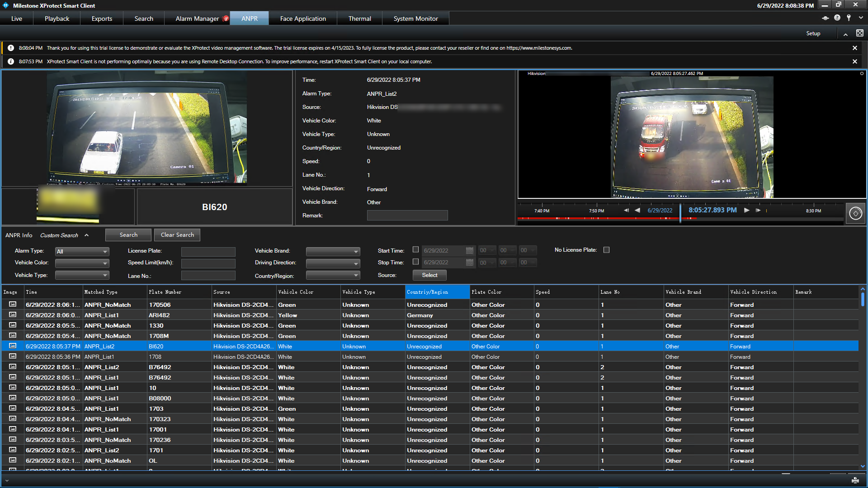Select the Germany cell in results table
The height and width of the screenshot is (488, 868).
coord(437,315)
